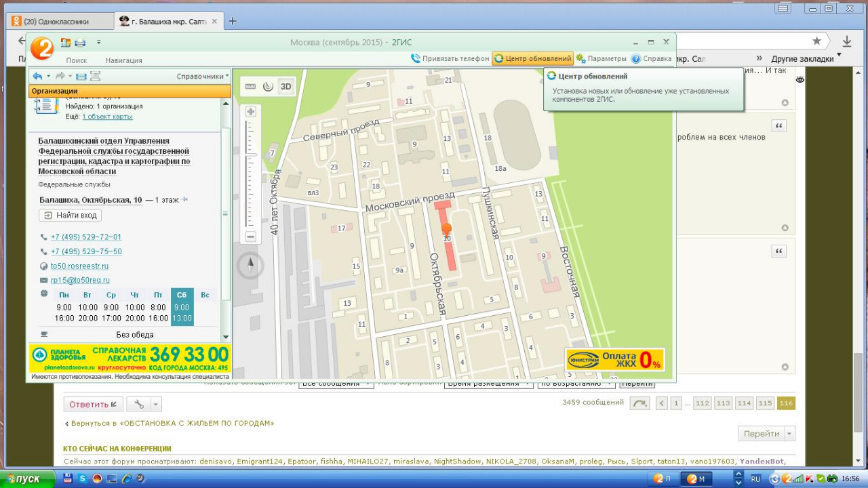
Task: Expand the Справочники dropdown
Action: click(203, 77)
